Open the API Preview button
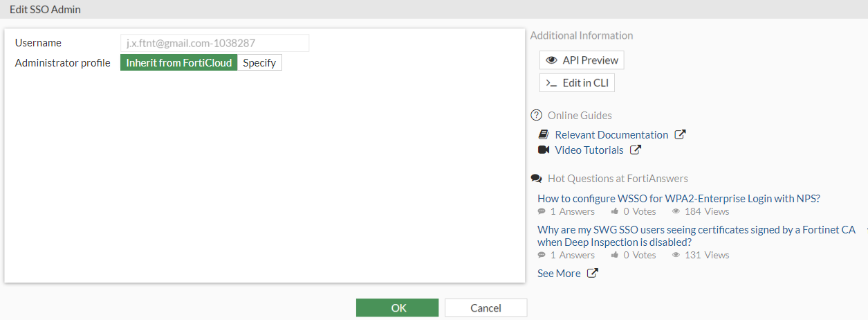868x320 pixels. click(582, 60)
